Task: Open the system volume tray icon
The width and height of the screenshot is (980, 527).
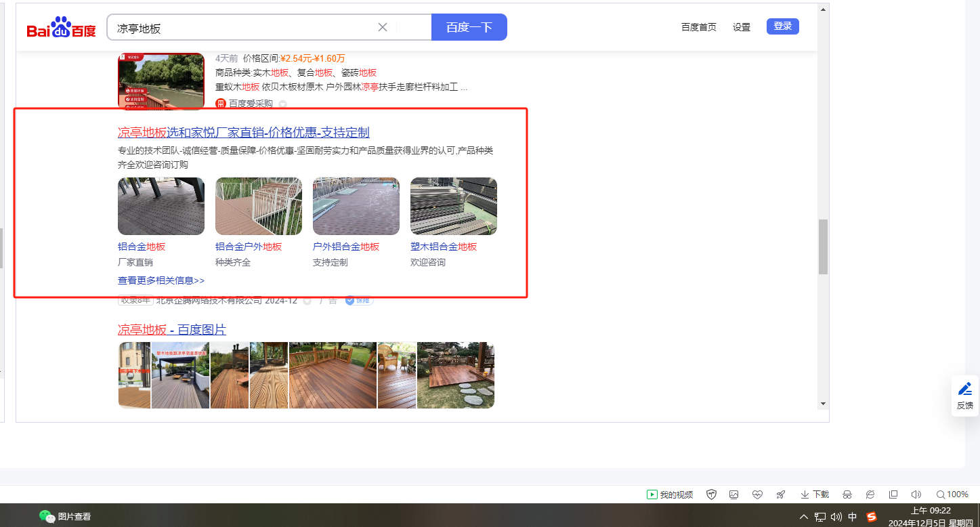Action: click(x=836, y=517)
